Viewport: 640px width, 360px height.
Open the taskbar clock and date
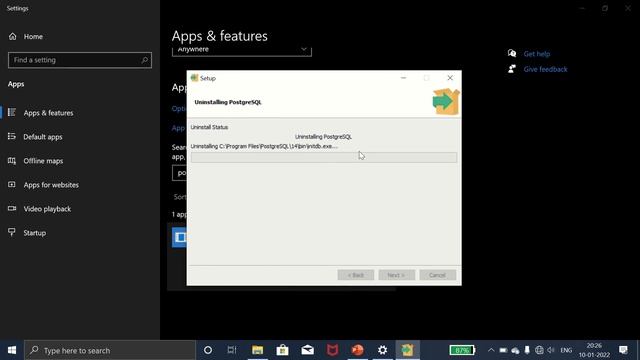click(594, 350)
